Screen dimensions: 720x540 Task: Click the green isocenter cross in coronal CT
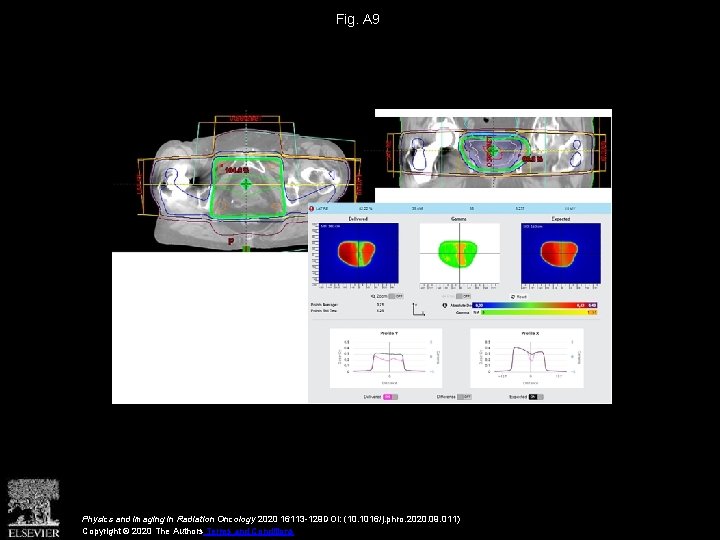pyautogui.click(x=493, y=150)
